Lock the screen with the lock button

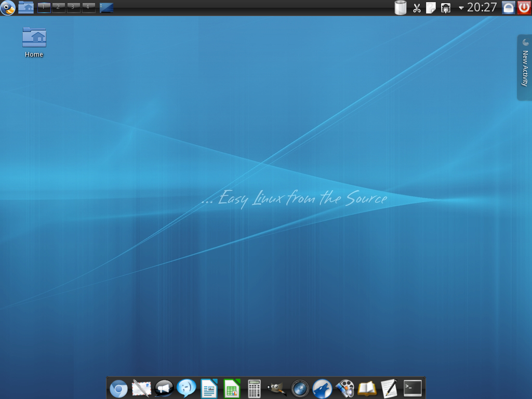[508, 7]
